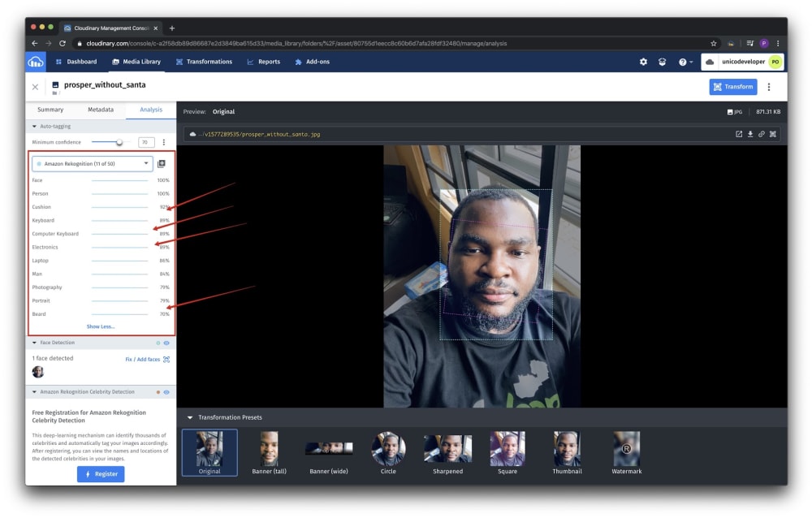Close the asset with the X icon
The height and width of the screenshot is (518, 812).
click(x=35, y=87)
